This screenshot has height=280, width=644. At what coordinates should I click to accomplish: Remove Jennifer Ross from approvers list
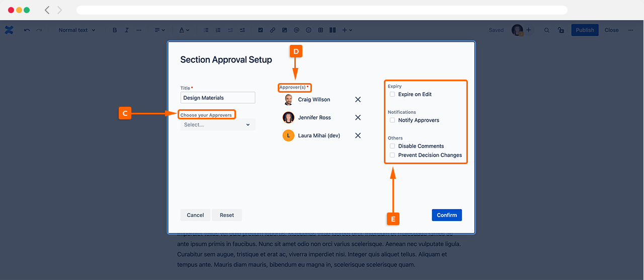tap(358, 117)
